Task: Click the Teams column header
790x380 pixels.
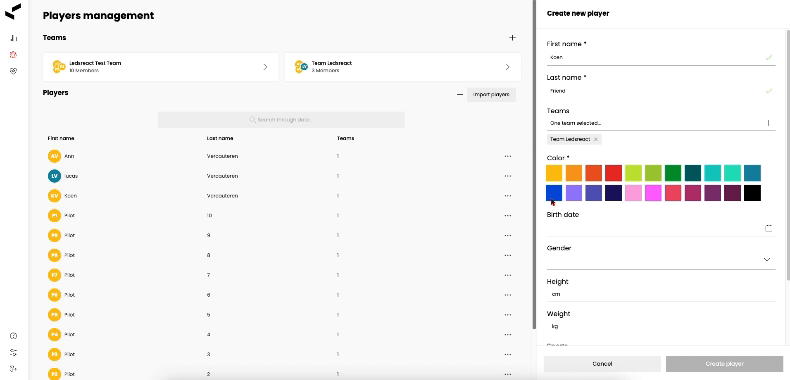Action: tap(346, 138)
